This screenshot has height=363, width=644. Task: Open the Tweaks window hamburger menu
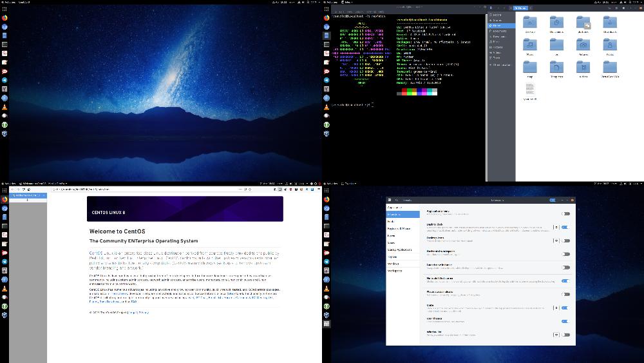click(x=390, y=201)
